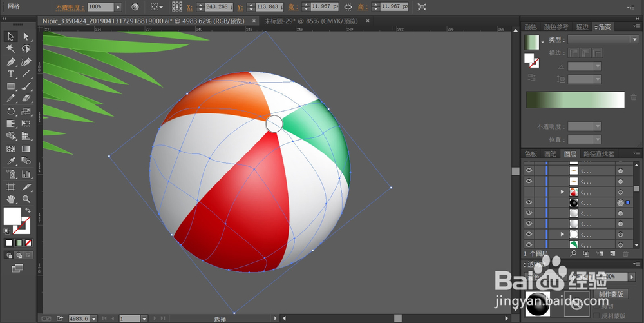Select the Mesh tool
This screenshot has width=644, height=323.
click(x=11, y=149)
